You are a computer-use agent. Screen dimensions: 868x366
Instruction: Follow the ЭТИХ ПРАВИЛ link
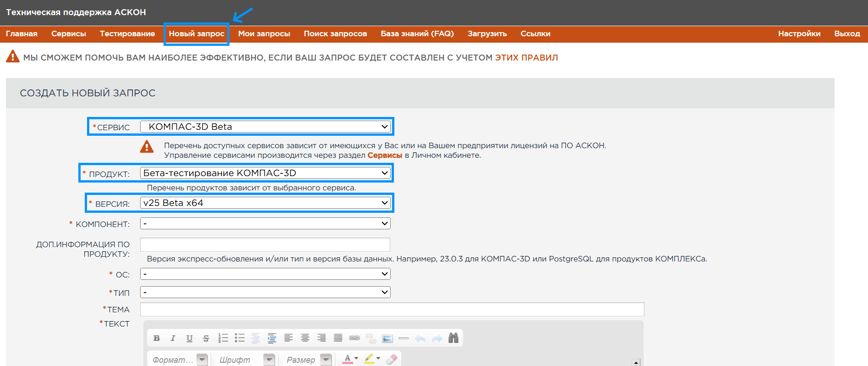pyautogui.click(x=526, y=57)
